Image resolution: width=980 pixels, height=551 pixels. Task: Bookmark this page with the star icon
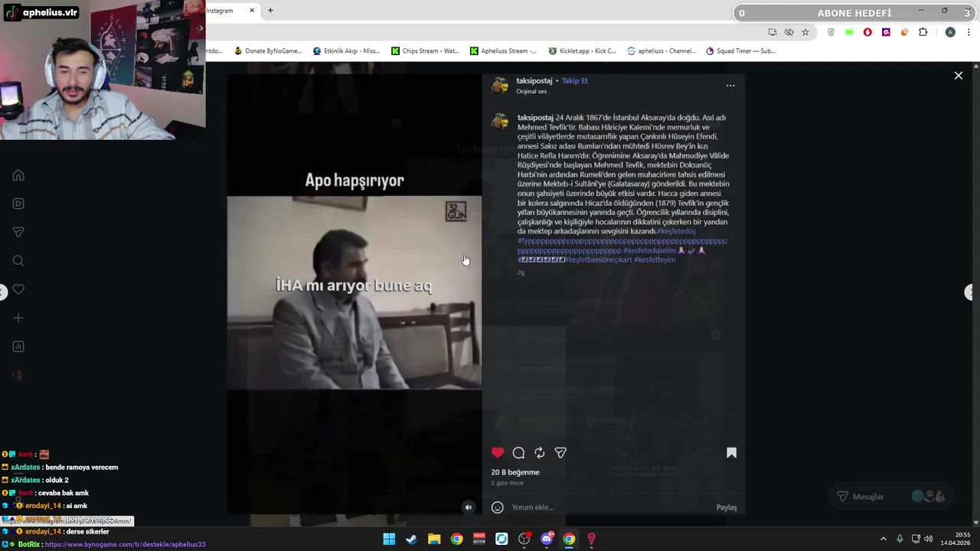point(805,32)
